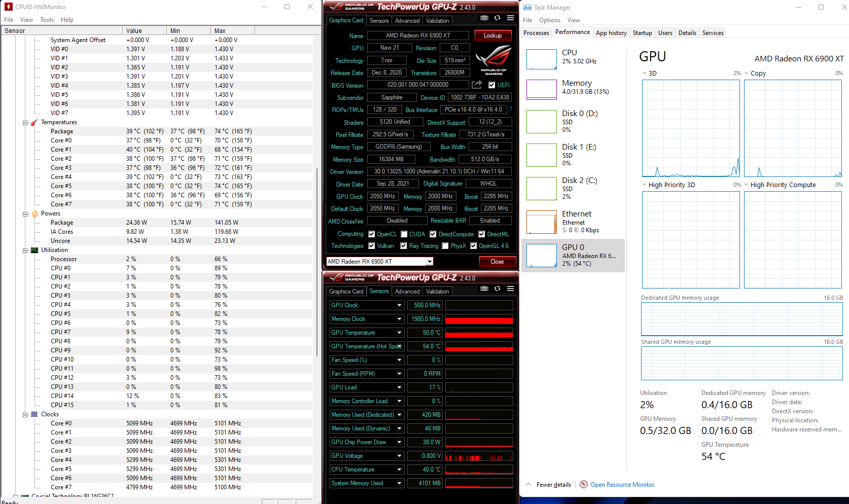Toggle the DirectCompute checkbox

pos(433,234)
